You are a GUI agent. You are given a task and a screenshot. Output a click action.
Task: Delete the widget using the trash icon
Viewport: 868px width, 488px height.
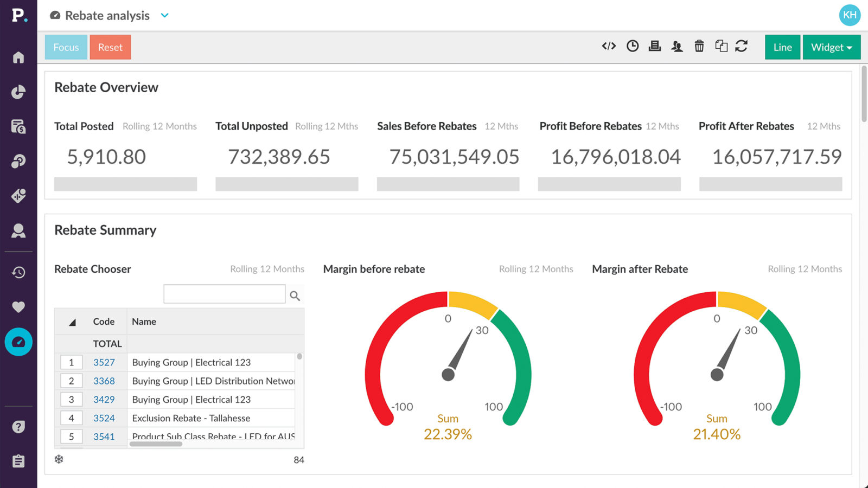click(x=699, y=46)
